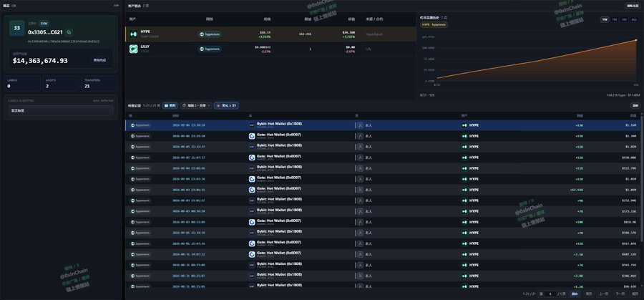
Task: Click the Bybit icon in the 21:11:37 transfer row
Action: tap(252, 147)
